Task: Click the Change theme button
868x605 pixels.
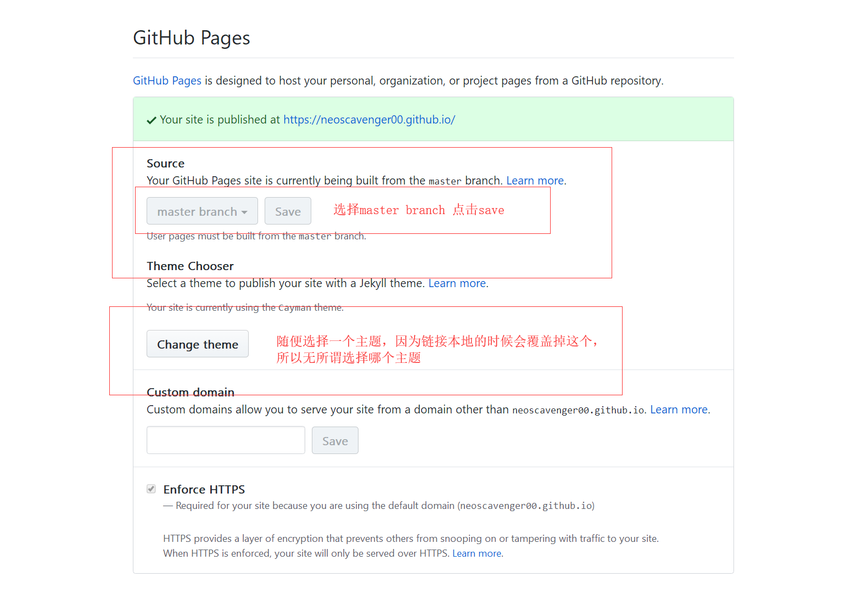Action: [198, 344]
